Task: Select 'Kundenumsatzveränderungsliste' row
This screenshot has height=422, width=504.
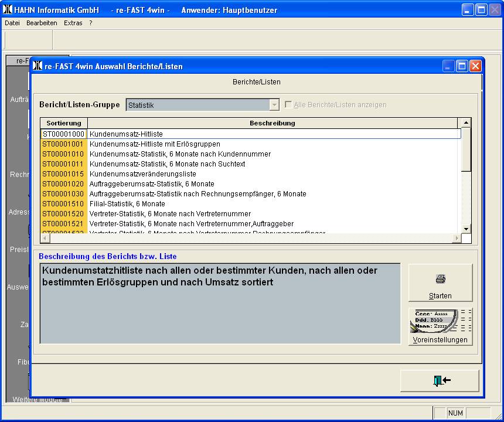Action: click(x=251, y=174)
